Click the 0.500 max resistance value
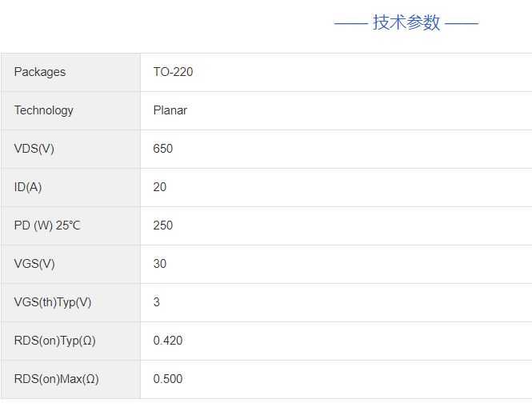This screenshot has width=532, height=407. coord(168,379)
